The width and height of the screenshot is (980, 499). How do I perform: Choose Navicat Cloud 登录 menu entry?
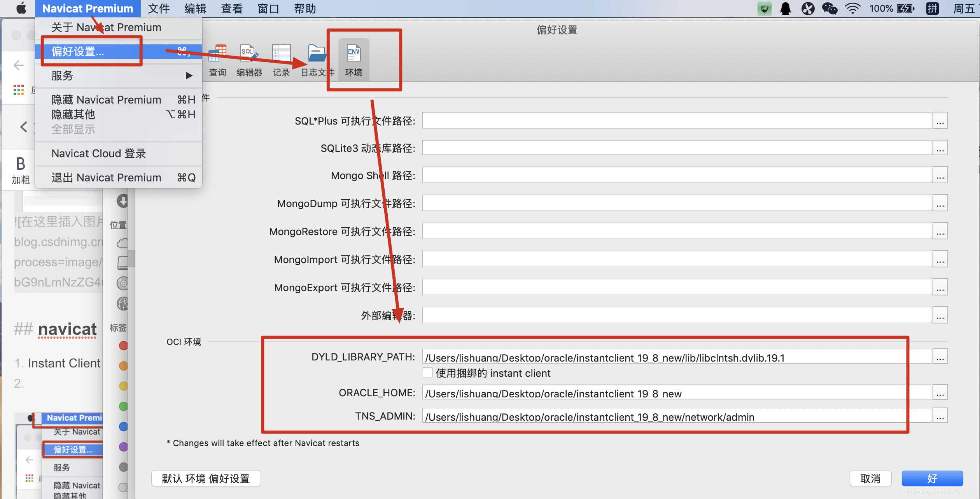(99, 153)
